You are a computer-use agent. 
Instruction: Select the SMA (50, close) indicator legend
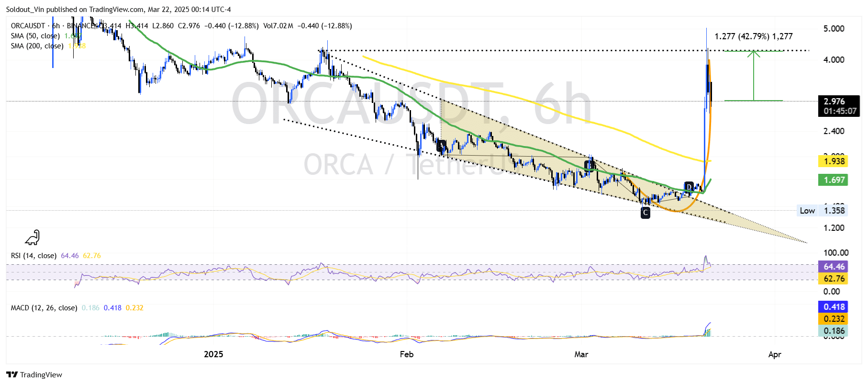(x=35, y=36)
